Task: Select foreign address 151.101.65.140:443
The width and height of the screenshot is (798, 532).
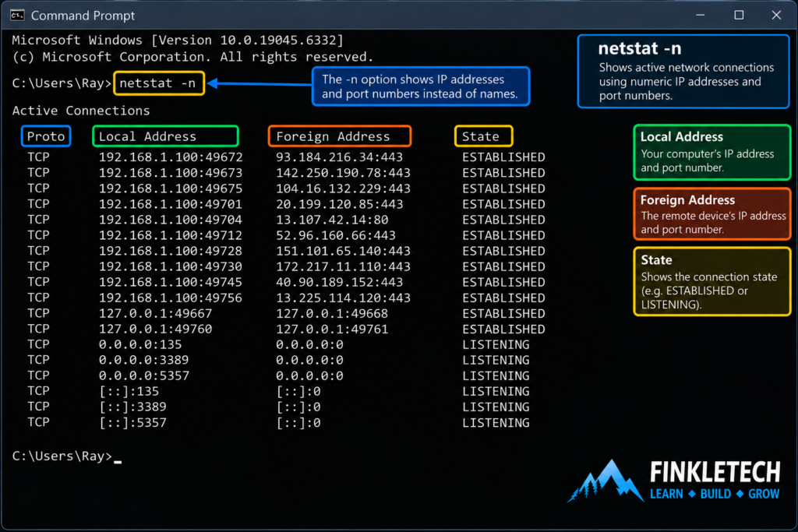Action: (x=343, y=252)
